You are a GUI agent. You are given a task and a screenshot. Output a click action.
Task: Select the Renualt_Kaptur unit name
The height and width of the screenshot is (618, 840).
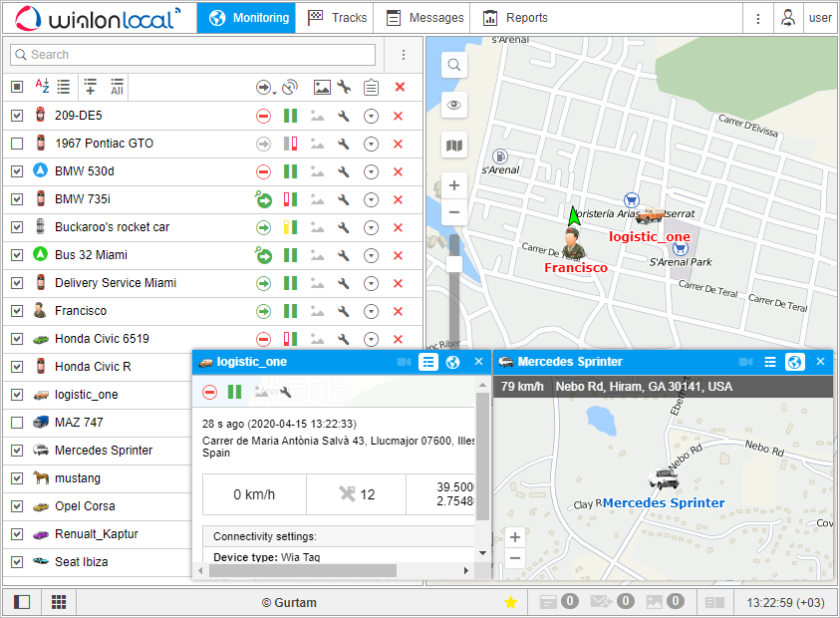click(x=97, y=534)
